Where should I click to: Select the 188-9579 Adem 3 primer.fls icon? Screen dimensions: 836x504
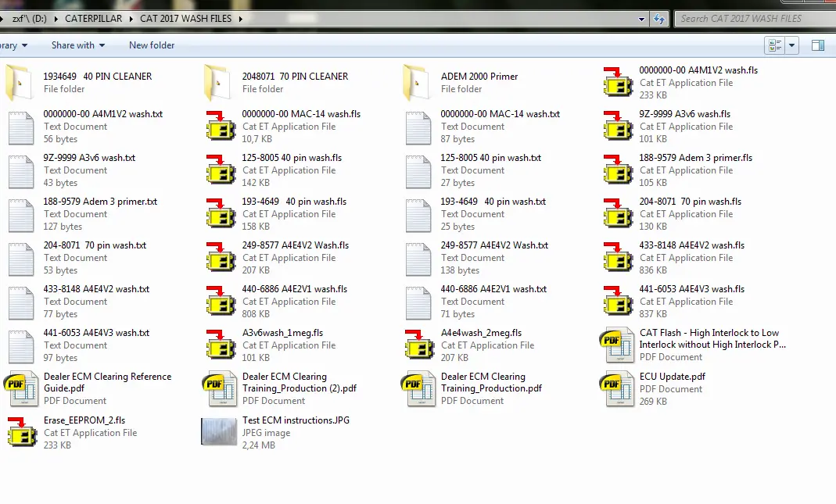pyautogui.click(x=617, y=170)
